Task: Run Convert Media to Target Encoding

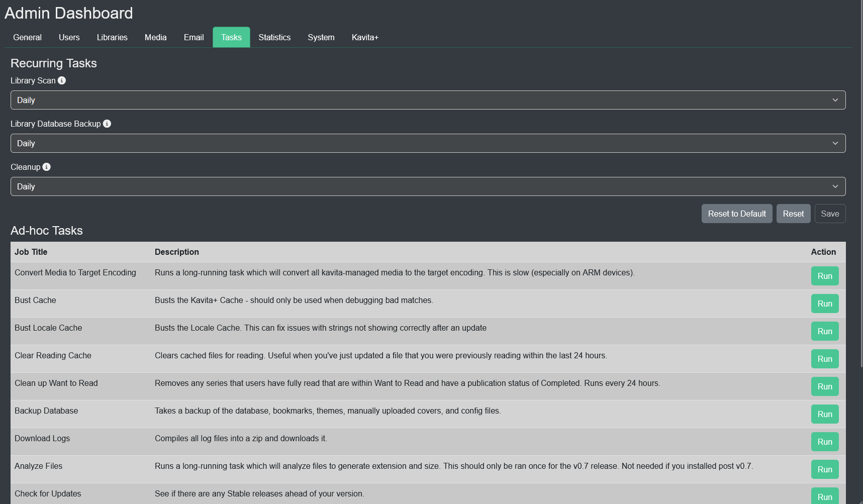Action: (824, 276)
